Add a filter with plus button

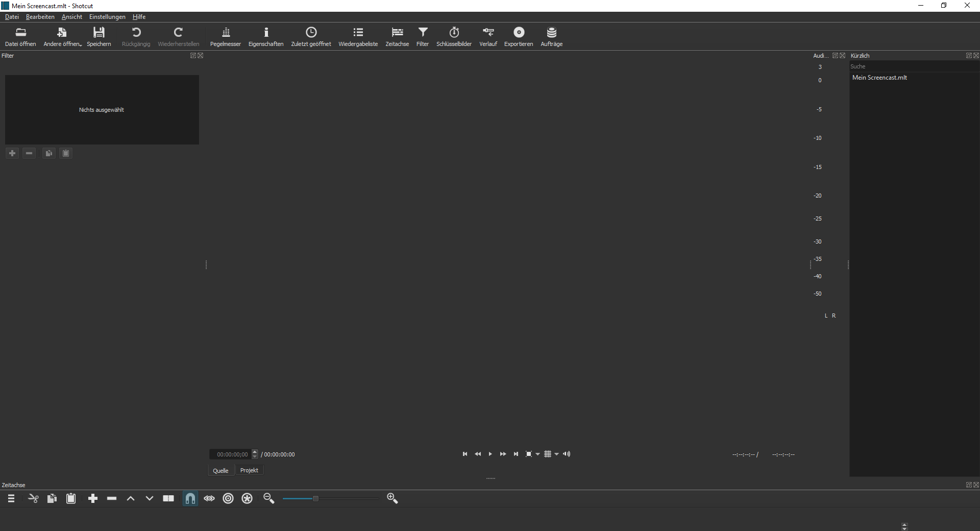point(12,153)
